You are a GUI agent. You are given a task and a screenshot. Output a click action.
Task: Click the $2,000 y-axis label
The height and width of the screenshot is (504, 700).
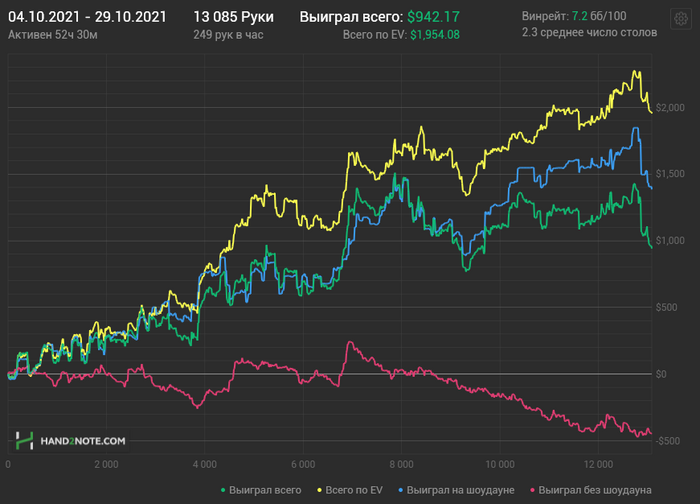[x=670, y=108]
